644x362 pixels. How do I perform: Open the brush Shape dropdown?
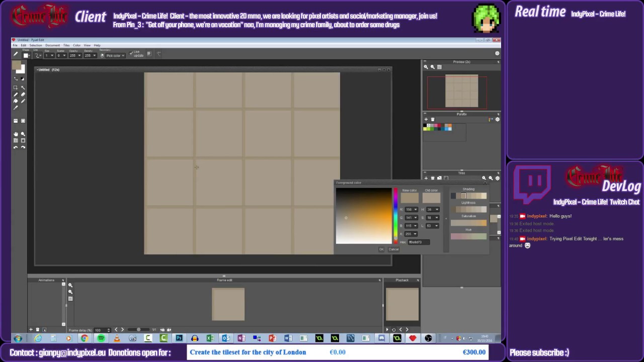pos(26,55)
